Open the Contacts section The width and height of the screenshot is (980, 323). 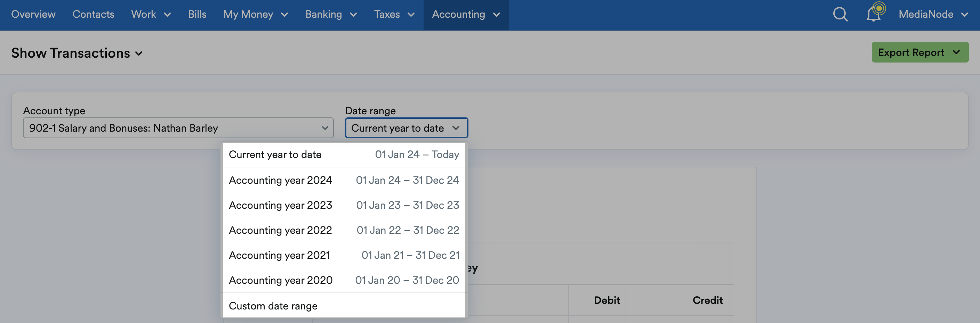tap(93, 15)
